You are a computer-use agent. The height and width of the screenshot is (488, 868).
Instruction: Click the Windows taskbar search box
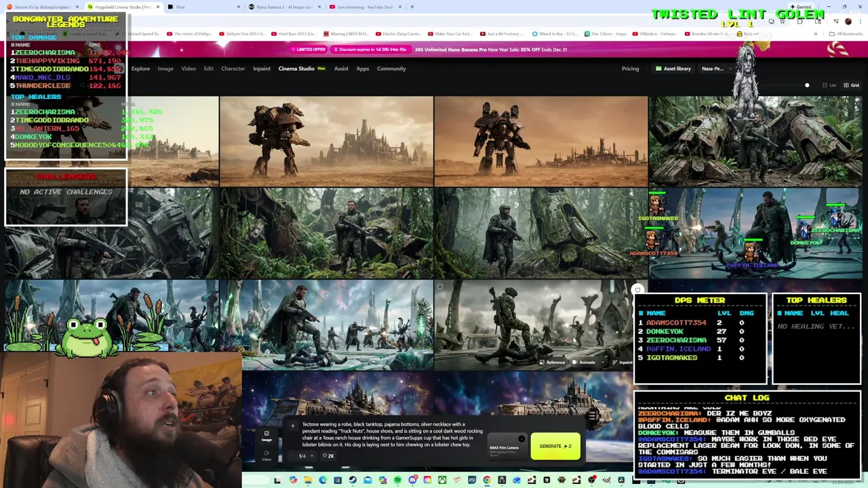pyautogui.click(x=256, y=481)
